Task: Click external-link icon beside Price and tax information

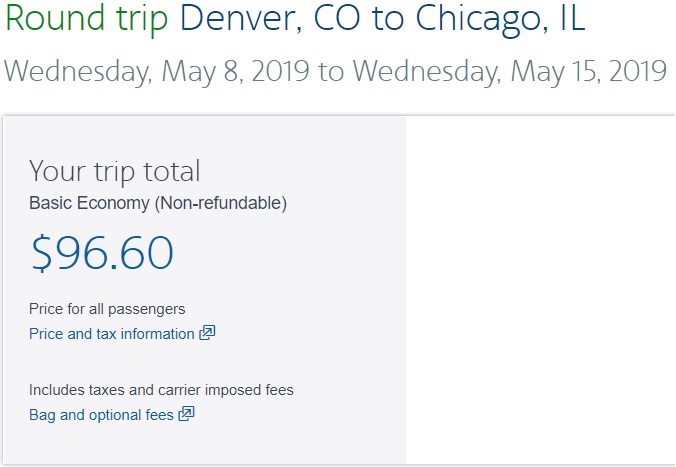Action: tap(207, 334)
